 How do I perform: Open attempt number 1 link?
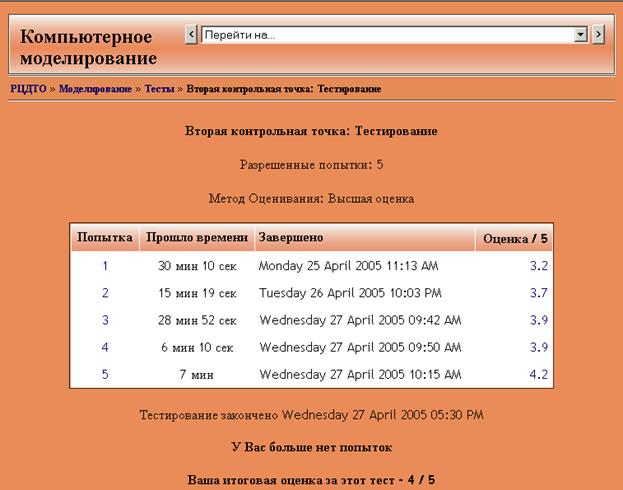pyautogui.click(x=105, y=266)
